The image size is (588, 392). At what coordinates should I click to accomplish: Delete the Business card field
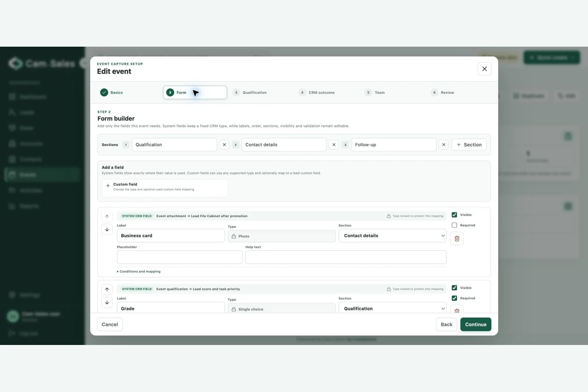tap(457, 239)
